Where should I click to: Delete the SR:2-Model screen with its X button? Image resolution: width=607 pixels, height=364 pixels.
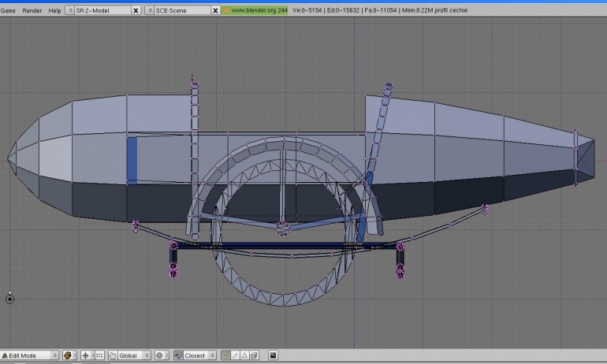(x=136, y=10)
